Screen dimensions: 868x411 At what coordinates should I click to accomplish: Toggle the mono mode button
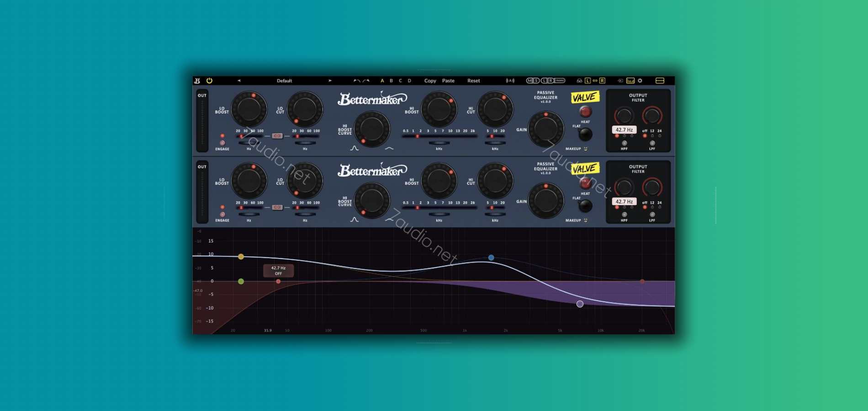click(x=560, y=80)
